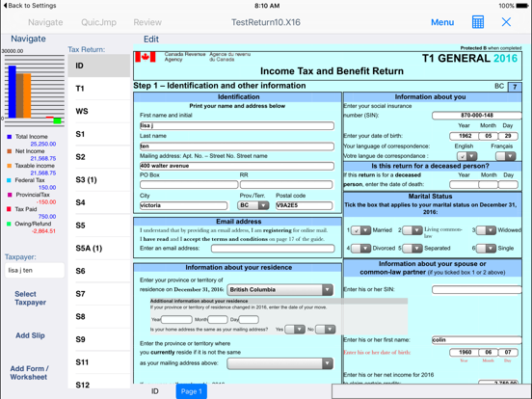Image resolution: width=532 pixels, height=399 pixels.
Task: Click First name and initial field
Action: point(237,126)
